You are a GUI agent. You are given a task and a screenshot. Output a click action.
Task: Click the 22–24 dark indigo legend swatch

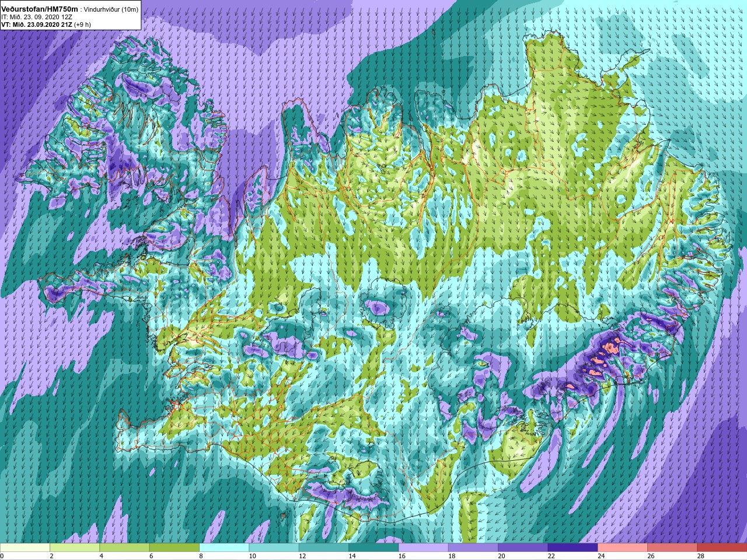(573, 548)
